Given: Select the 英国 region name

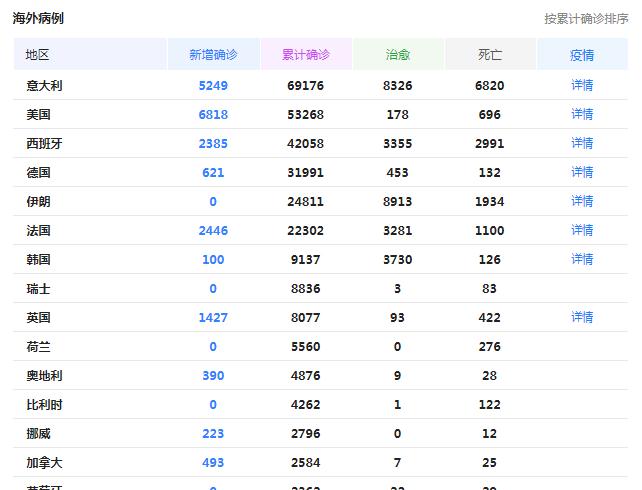Looking at the screenshot, I should click(x=38, y=318).
